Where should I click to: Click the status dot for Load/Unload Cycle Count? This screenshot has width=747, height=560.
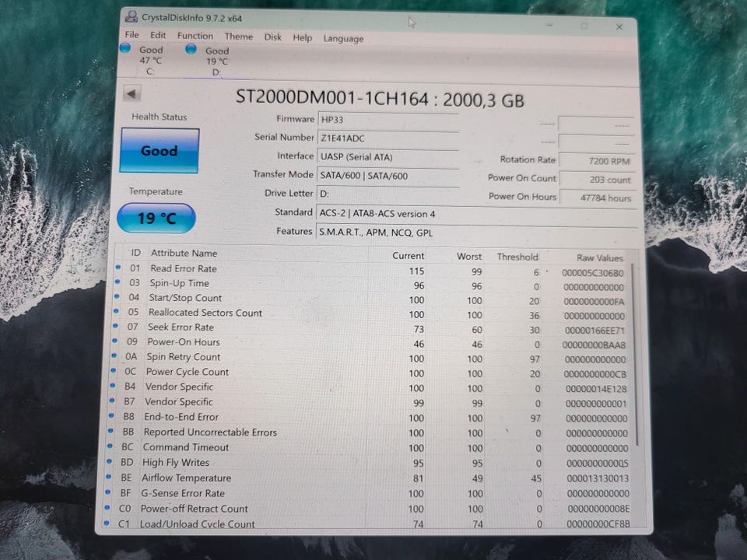pyautogui.click(x=107, y=523)
